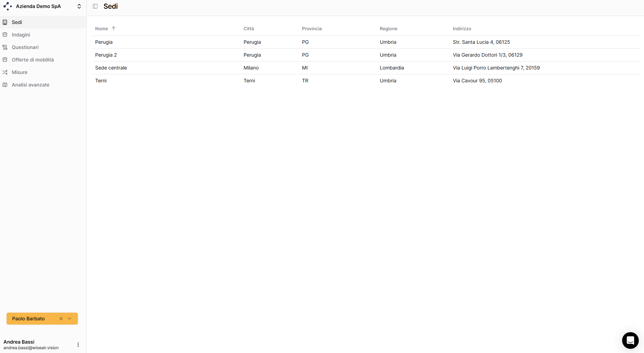Click the Lombardia region cell
The width and height of the screenshot is (644, 353).
(x=392, y=68)
